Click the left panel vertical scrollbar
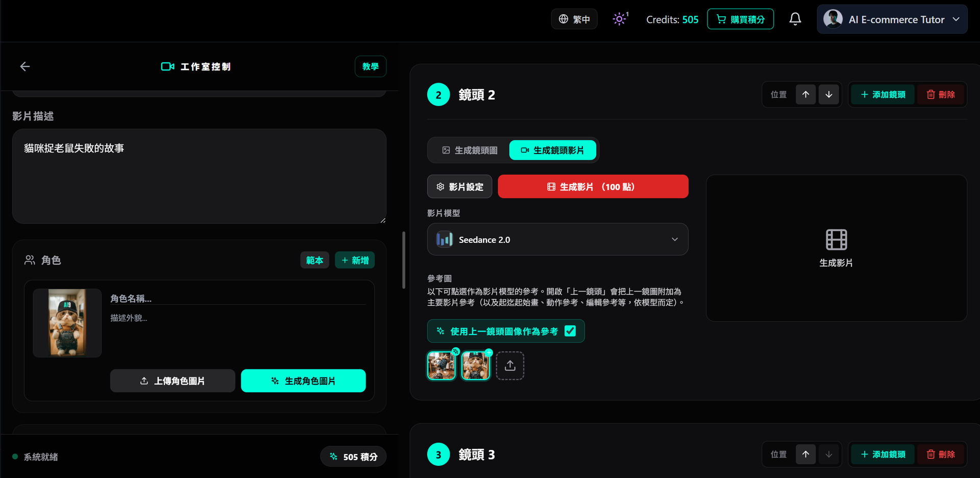This screenshot has height=478, width=980. pyautogui.click(x=403, y=260)
